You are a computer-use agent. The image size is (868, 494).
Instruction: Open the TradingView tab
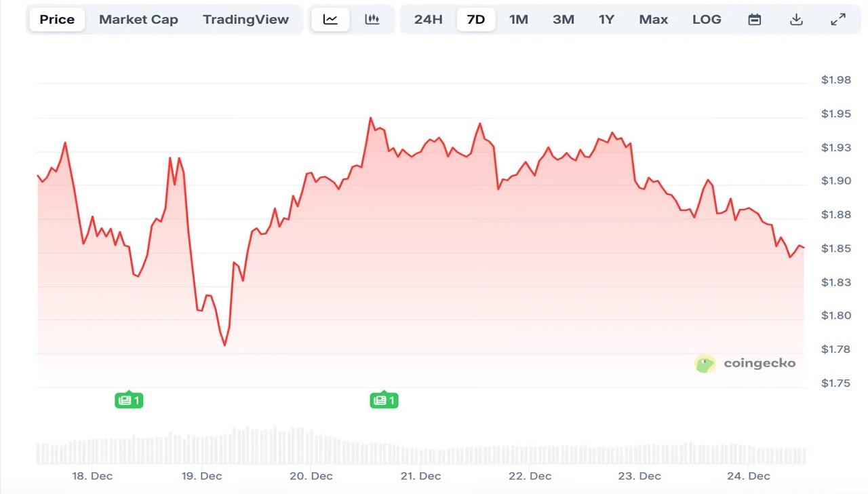pos(245,19)
